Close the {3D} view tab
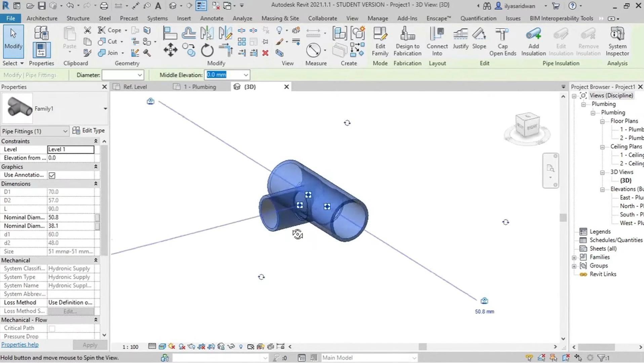644x363 pixels. click(286, 87)
